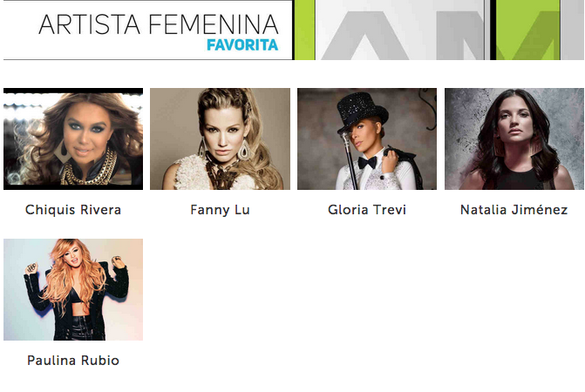
Task: Choose the Natalia Jiménez photo
Action: (514, 139)
